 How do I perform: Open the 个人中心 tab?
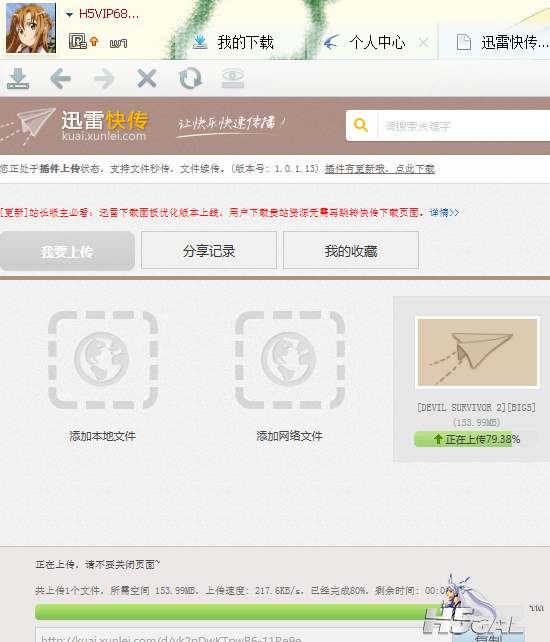tap(364, 42)
